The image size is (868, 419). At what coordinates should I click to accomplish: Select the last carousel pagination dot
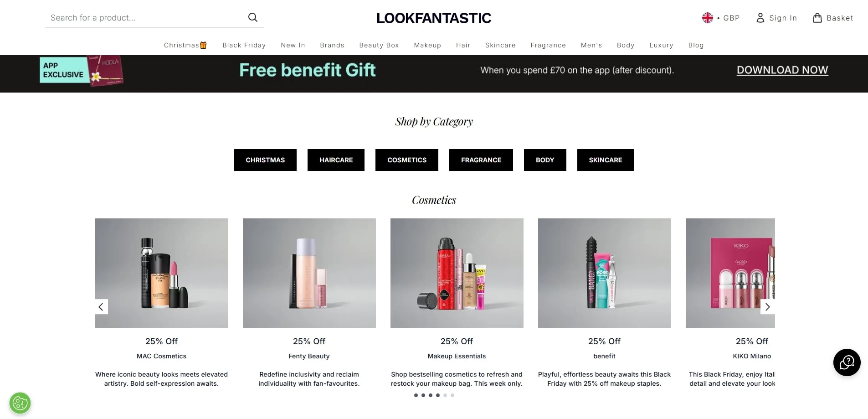pos(452,395)
